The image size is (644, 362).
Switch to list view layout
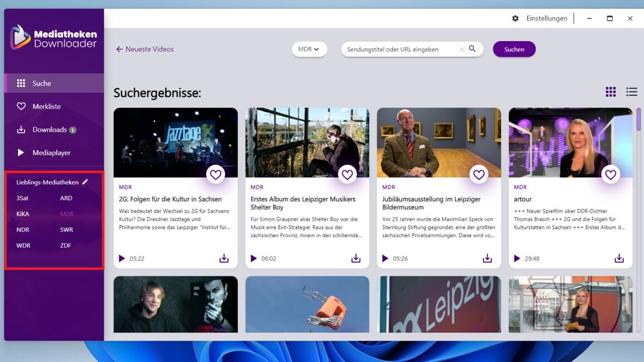pos(631,92)
